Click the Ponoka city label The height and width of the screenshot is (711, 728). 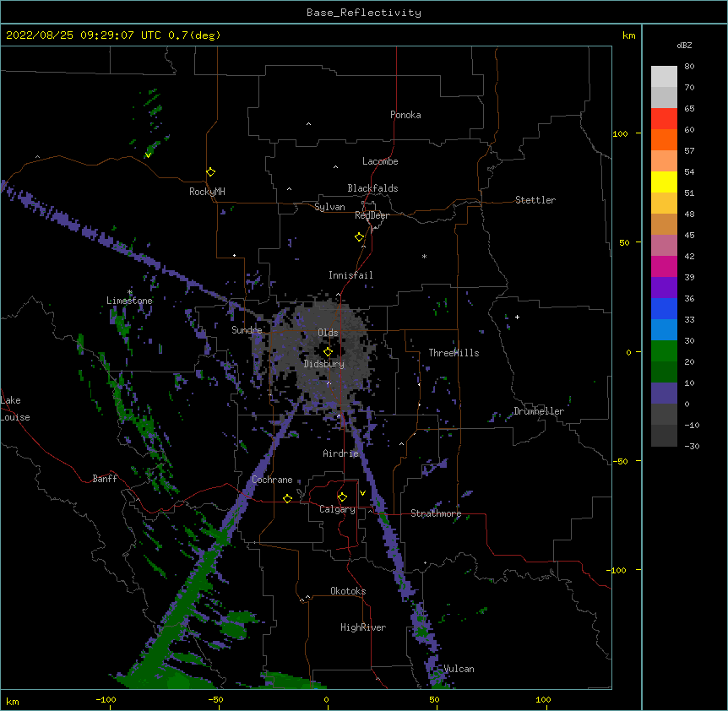[405, 115]
